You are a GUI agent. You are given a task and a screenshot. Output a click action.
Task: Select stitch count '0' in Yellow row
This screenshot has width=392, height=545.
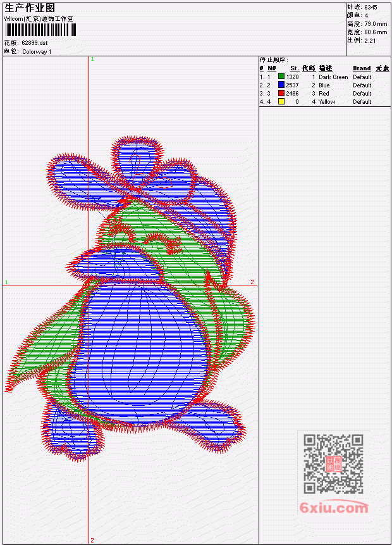tap(297, 102)
